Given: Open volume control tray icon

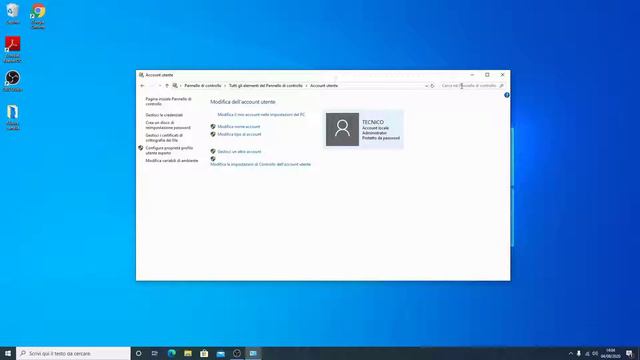Looking at the screenshot, I should 596,353.
